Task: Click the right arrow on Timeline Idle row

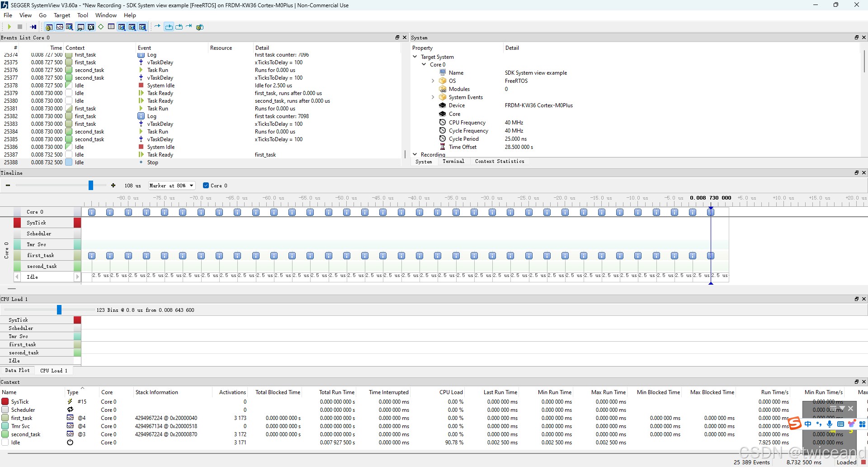Action: (77, 277)
